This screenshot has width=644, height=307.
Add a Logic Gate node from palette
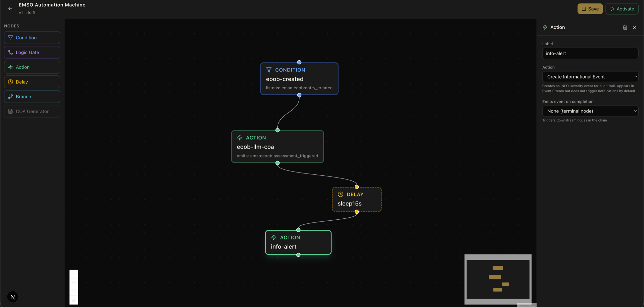[x=32, y=52]
